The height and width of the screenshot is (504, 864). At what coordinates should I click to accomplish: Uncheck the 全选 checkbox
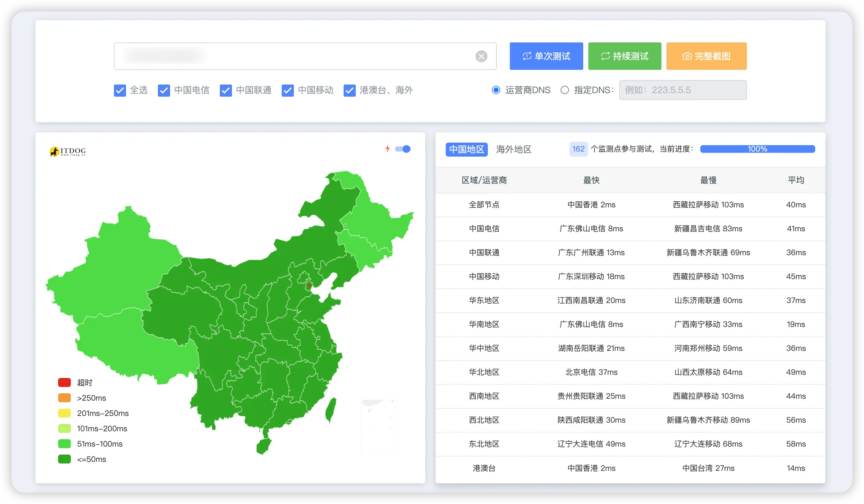pyautogui.click(x=120, y=91)
